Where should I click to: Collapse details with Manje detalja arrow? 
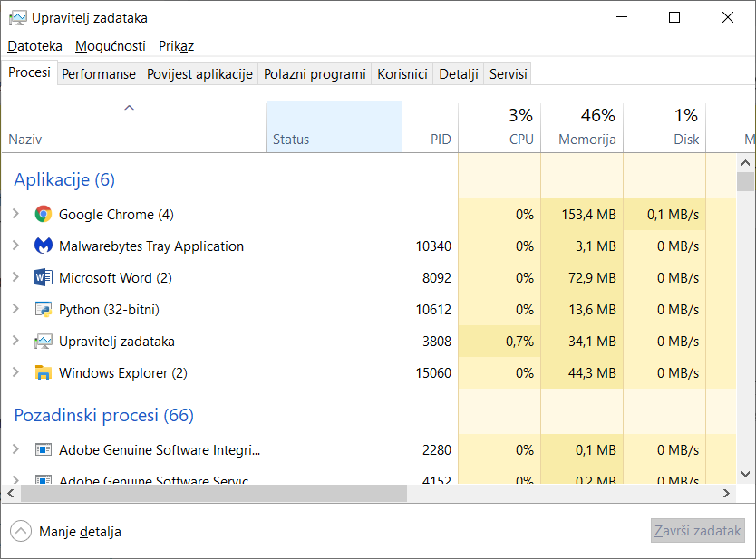[21, 532]
